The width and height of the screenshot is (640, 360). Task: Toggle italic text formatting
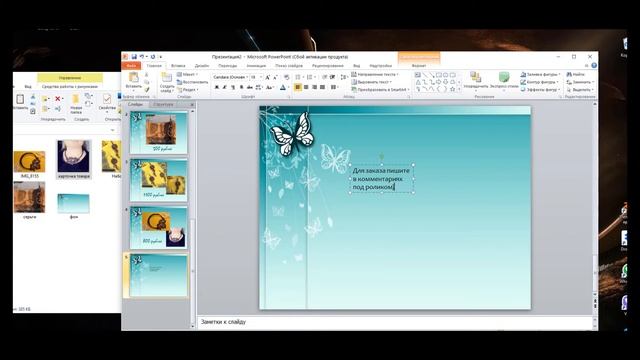[x=224, y=87]
